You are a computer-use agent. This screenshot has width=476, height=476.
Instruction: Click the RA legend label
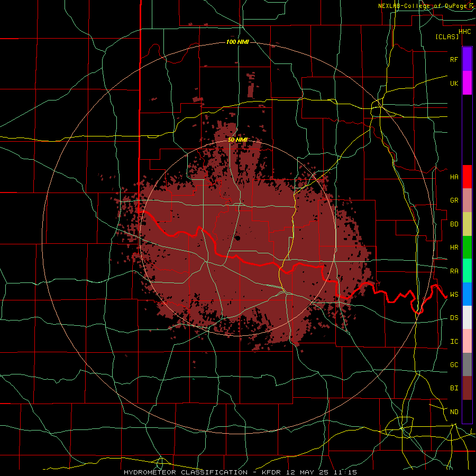pyautogui.click(x=454, y=271)
